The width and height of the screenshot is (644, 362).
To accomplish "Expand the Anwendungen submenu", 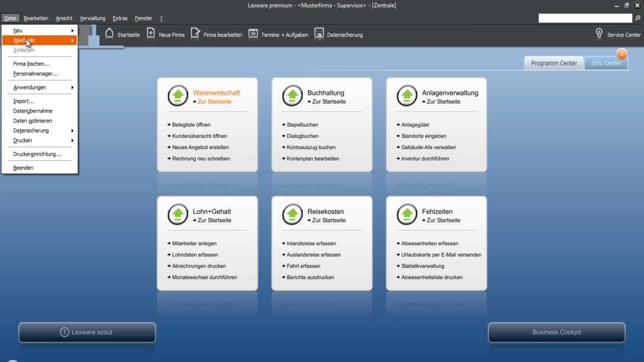I will [x=40, y=87].
